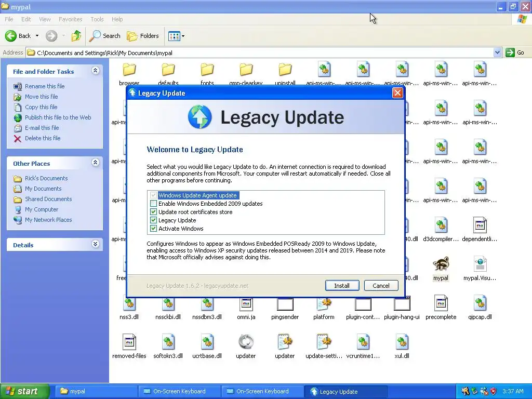Click Copy this file
Screen dimensions: 532x399
(x=41, y=107)
